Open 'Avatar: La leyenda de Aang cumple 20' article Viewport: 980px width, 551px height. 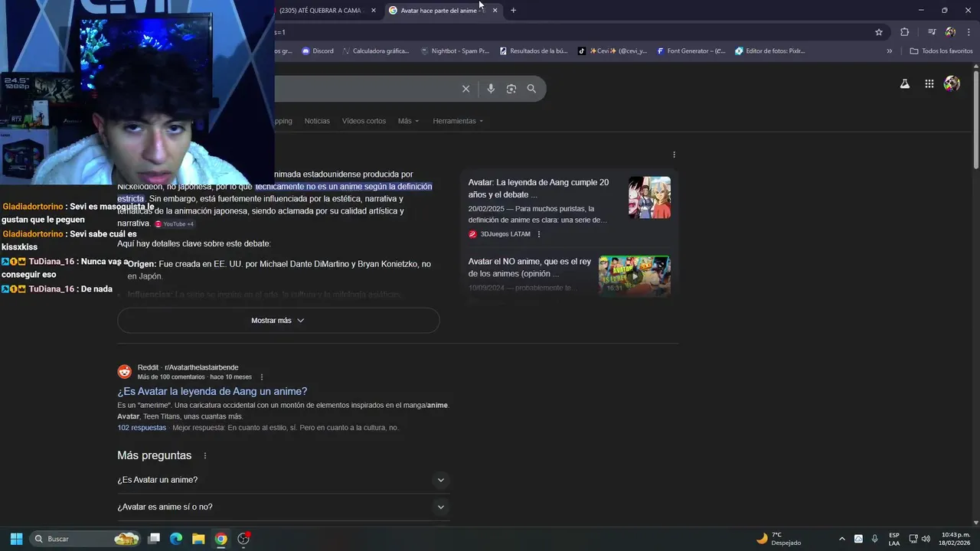click(x=539, y=188)
